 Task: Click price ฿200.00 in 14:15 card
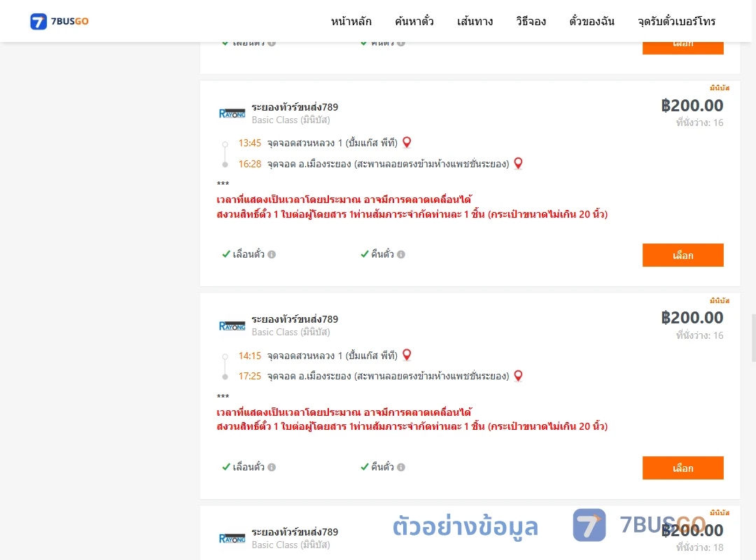(x=692, y=318)
